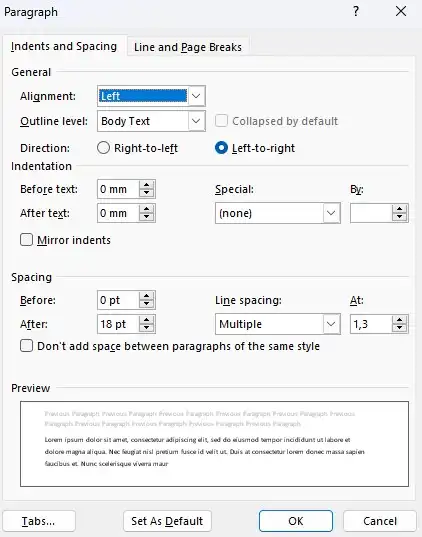The height and width of the screenshot is (537, 422).
Task: Switch to Line and Page Breaks tab
Action: (188, 47)
